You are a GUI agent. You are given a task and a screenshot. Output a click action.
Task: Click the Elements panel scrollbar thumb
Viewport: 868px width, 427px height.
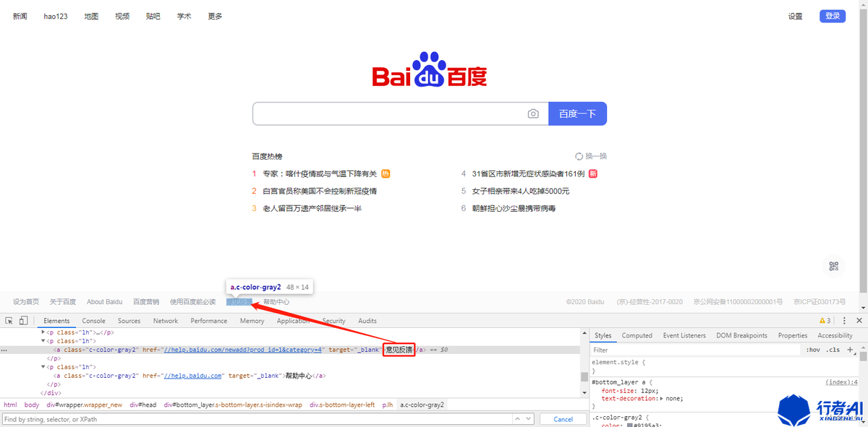584,376
